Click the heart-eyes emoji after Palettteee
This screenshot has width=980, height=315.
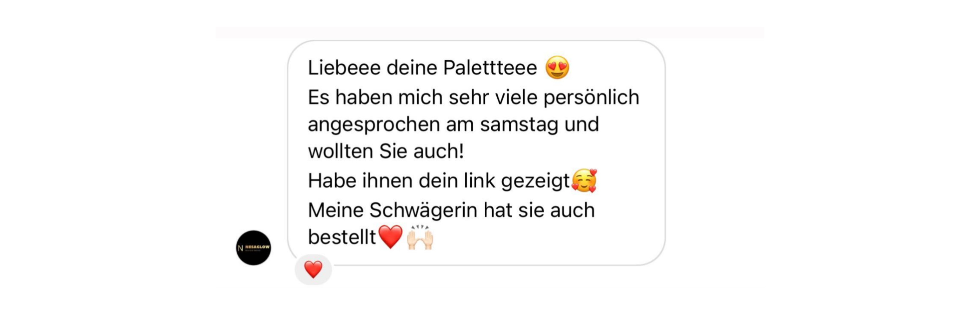click(557, 68)
